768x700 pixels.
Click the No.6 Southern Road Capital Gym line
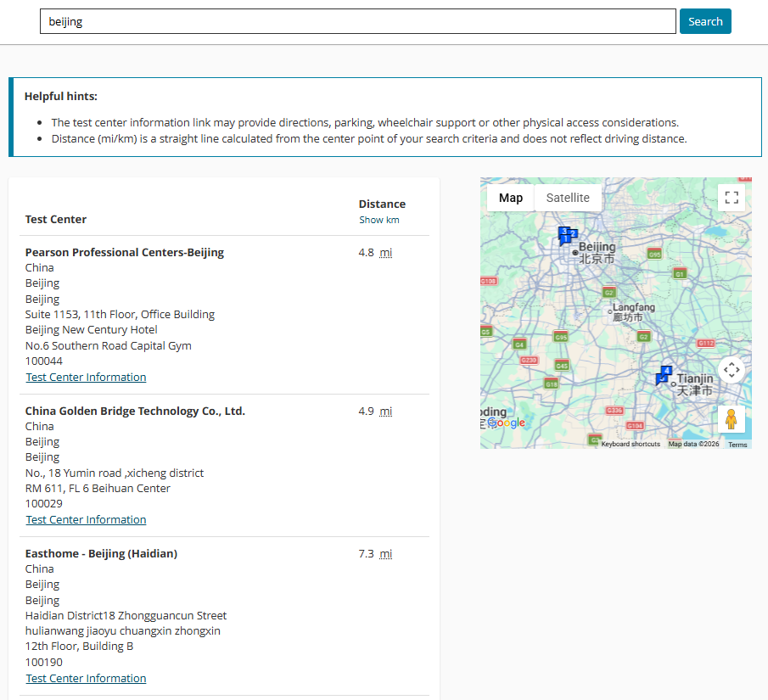(x=109, y=346)
